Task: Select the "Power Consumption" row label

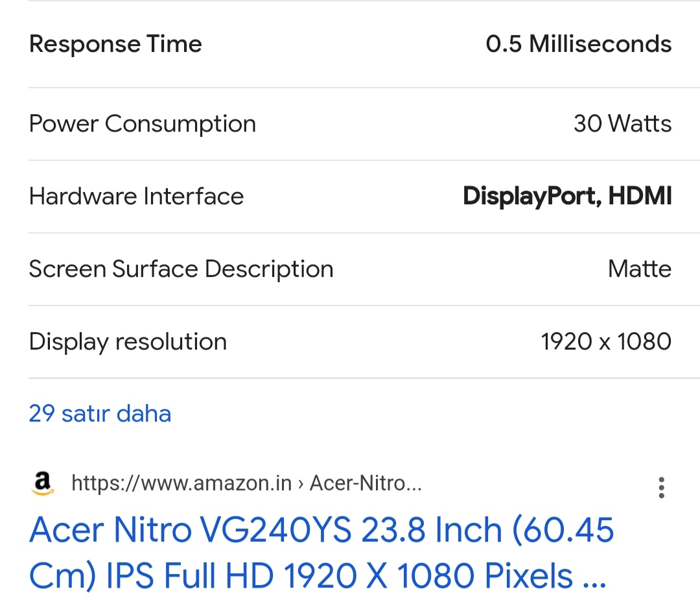Action: pyautogui.click(x=143, y=124)
